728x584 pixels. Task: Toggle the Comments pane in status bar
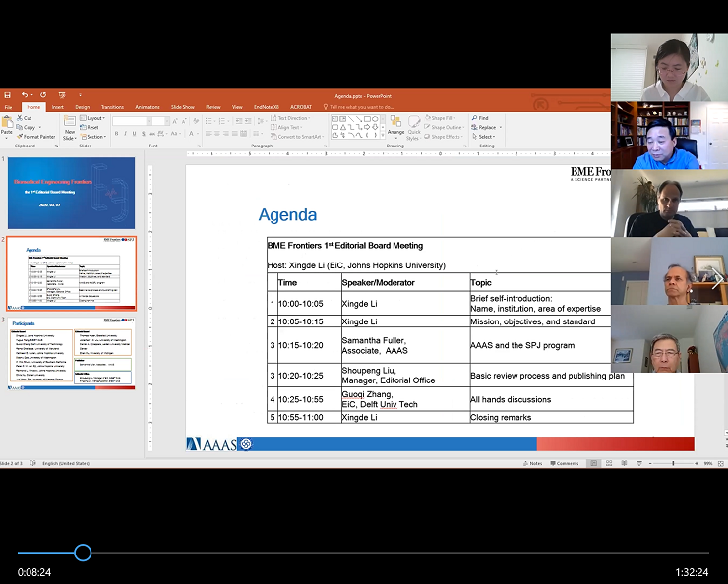point(565,463)
